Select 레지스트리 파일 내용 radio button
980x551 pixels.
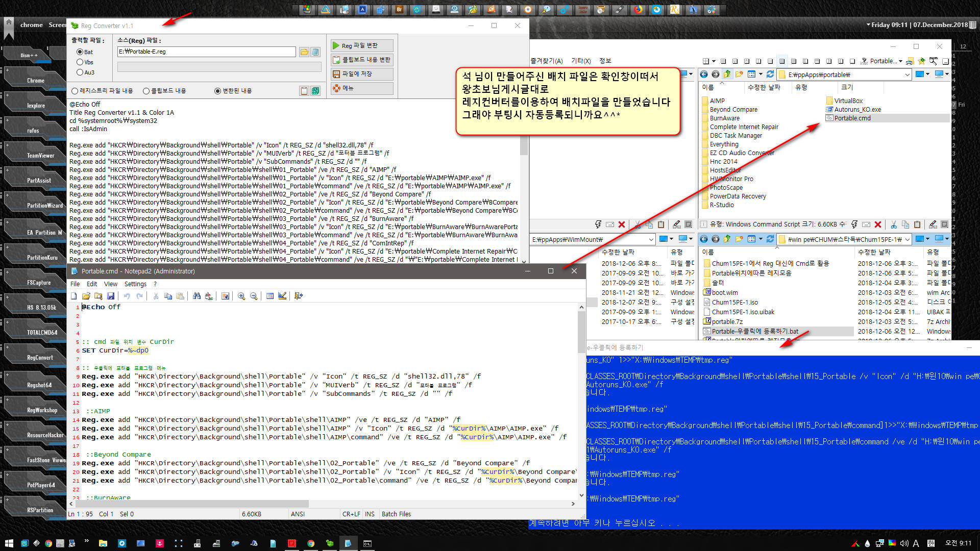[102, 91]
